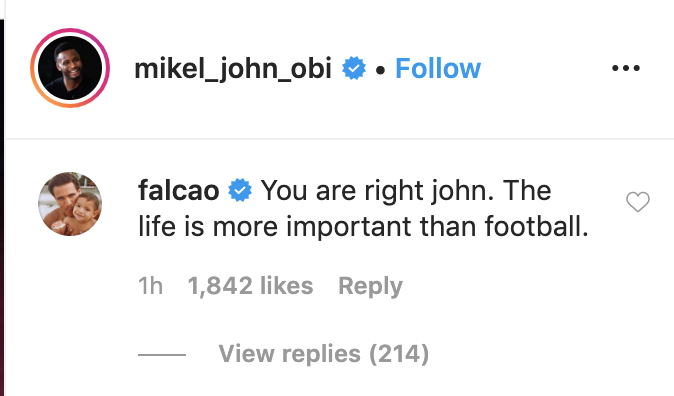The height and width of the screenshot is (396, 674).
Task: Follow the mikel_john_obi account
Action: pyautogui.click(x=438, y=68)
